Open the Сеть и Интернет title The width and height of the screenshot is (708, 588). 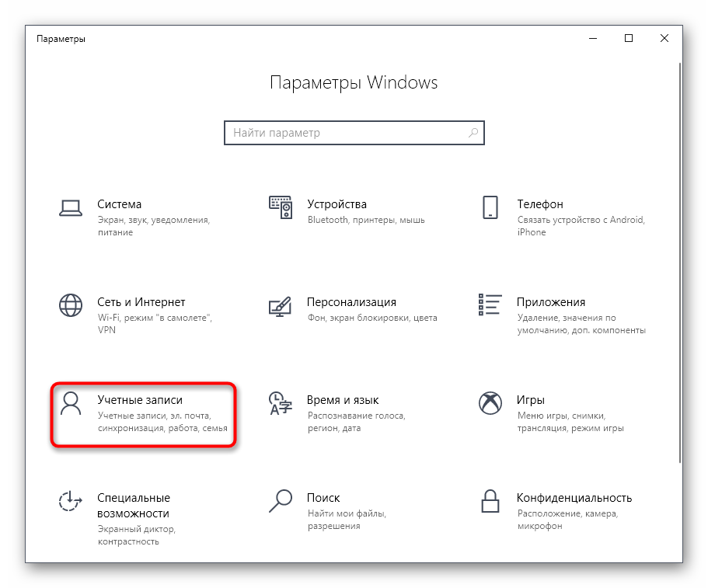(141, 302)
